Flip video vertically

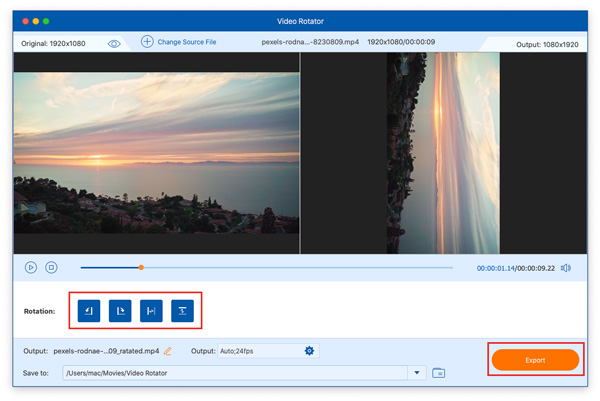[183, 311]
